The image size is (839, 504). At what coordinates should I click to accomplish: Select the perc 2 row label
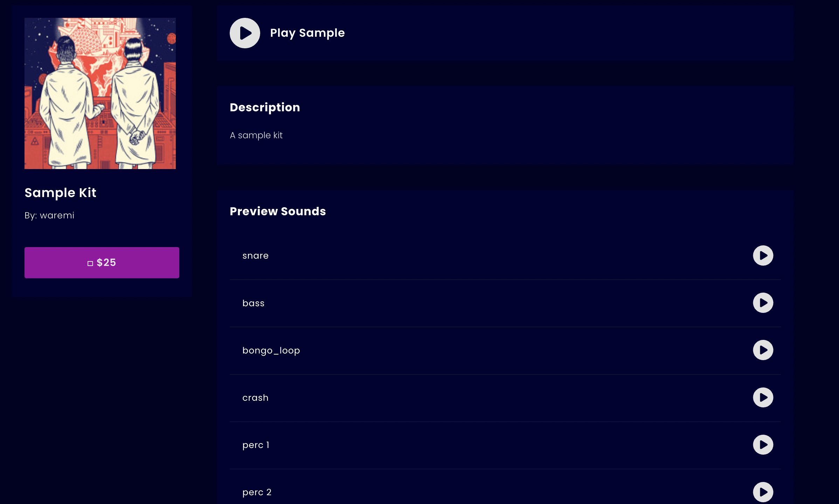tap(257, 492)
